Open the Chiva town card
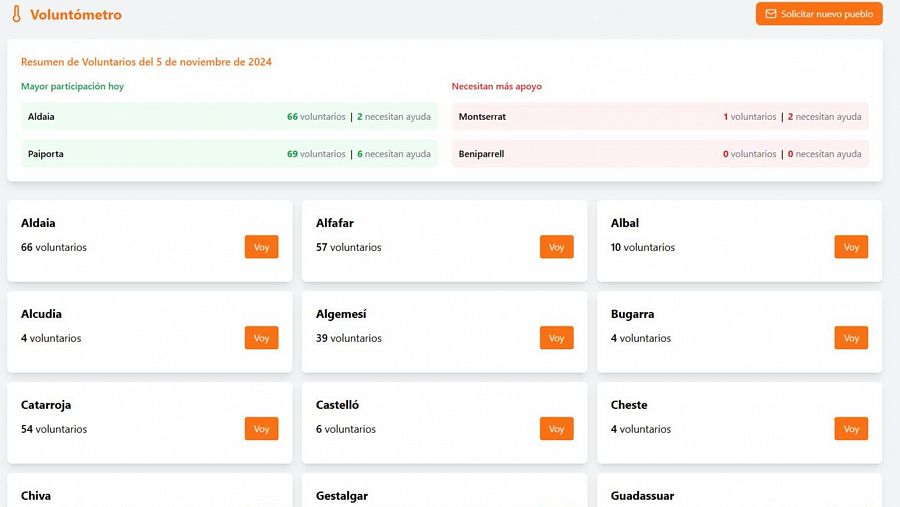This screenshot has height=507, width=900. pyautogui.click(x=149, y=493)
